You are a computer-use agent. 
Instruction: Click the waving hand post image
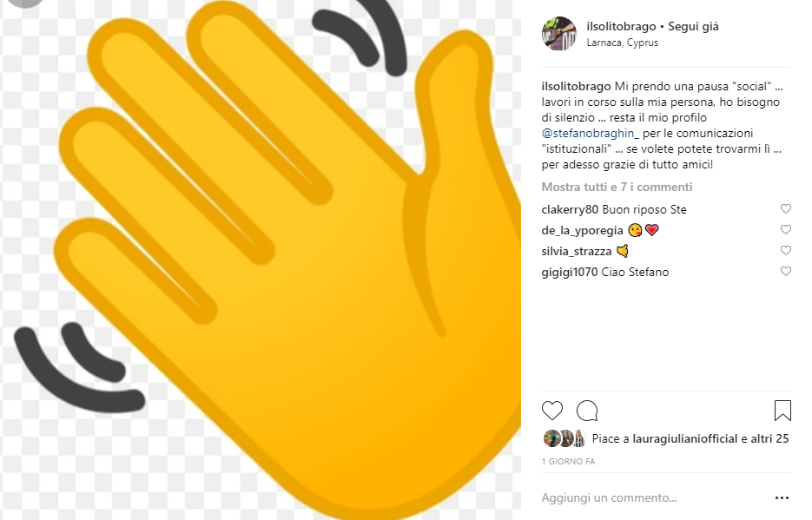pyautogui.click(x=261, y=260)
